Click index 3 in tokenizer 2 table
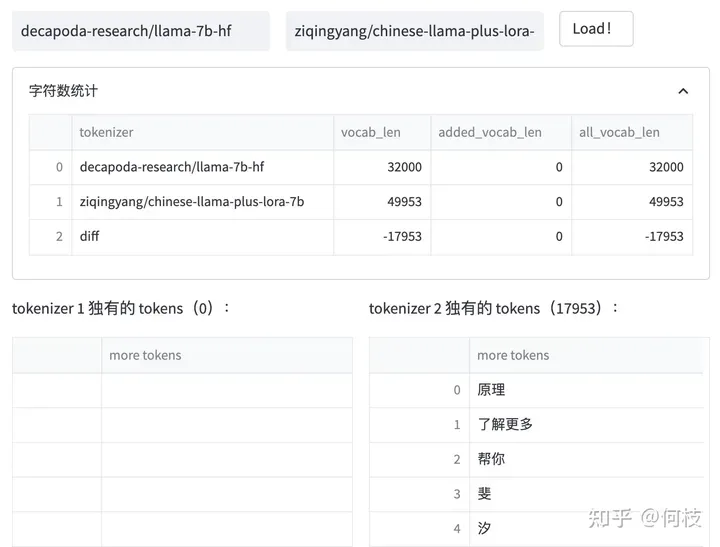The height and width of the screenshot is (547, 720). click(x=419, y=494)
